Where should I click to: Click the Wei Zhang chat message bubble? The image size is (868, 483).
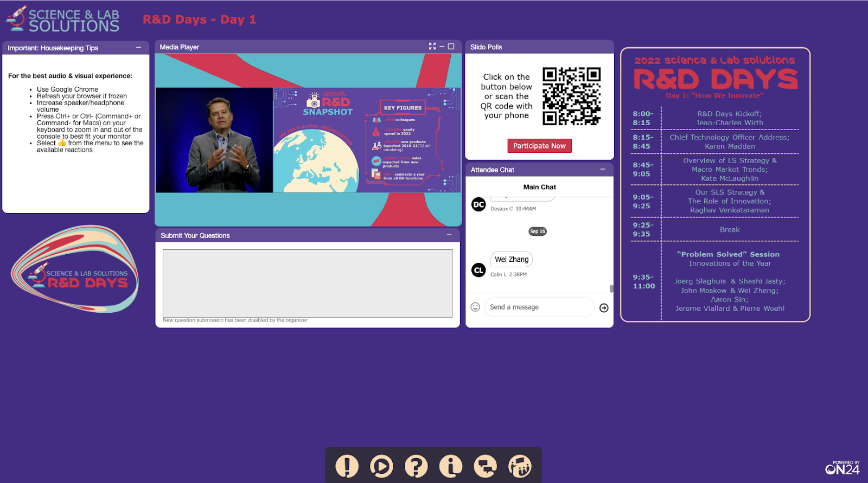(x=512, y=259)
